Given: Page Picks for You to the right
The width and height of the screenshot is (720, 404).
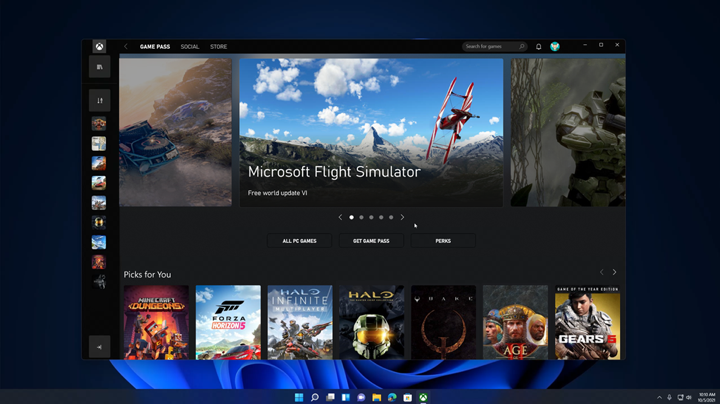Looking at the screenshot, I should click(x=614, y=272).
